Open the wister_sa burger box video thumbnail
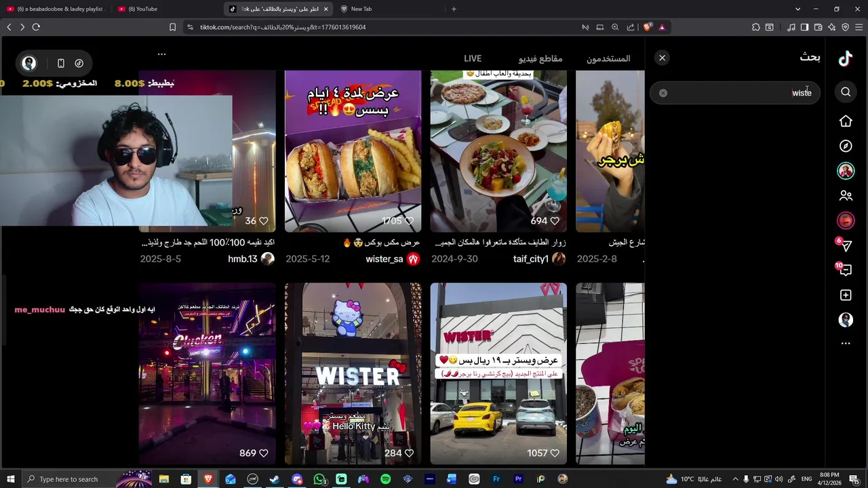Image resolution: width=868 pixels, height=488 pixels. coord(353,151)
